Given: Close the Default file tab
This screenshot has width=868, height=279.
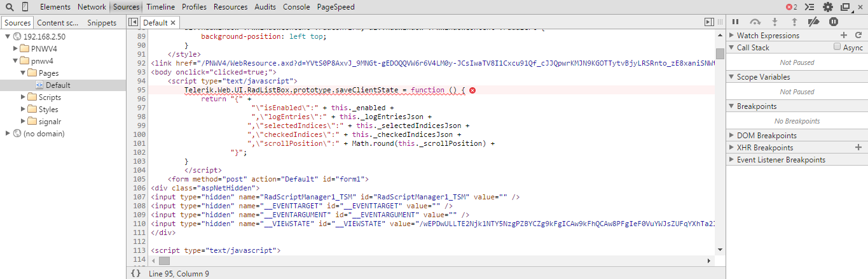Looking at the screenshot, I should coord(172,23).
